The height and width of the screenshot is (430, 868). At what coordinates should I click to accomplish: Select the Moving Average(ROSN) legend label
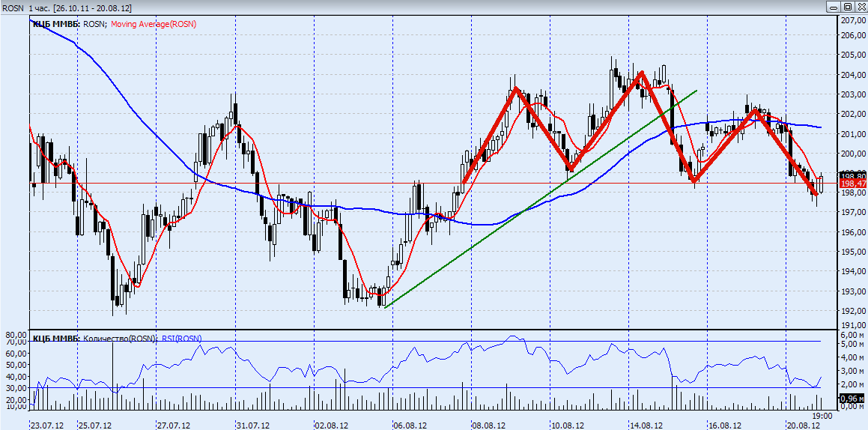click(x=154, y=24)
